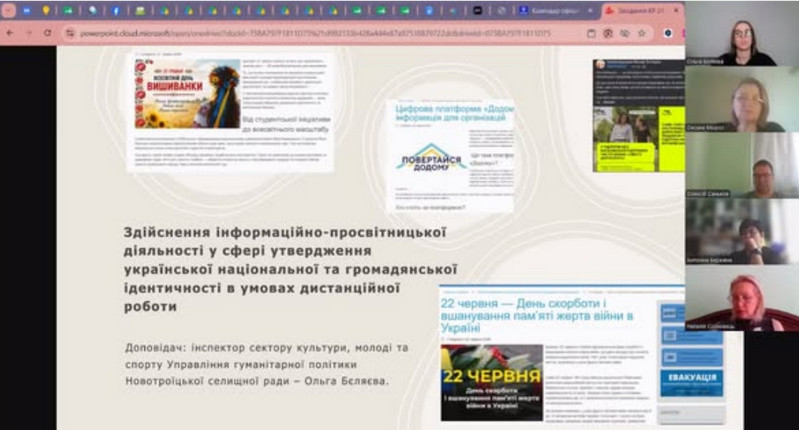Image resolution: width=799 pixels, height=430 pixels.
Task: Select the Наталія participant video tile
Action: pos(742,298)
